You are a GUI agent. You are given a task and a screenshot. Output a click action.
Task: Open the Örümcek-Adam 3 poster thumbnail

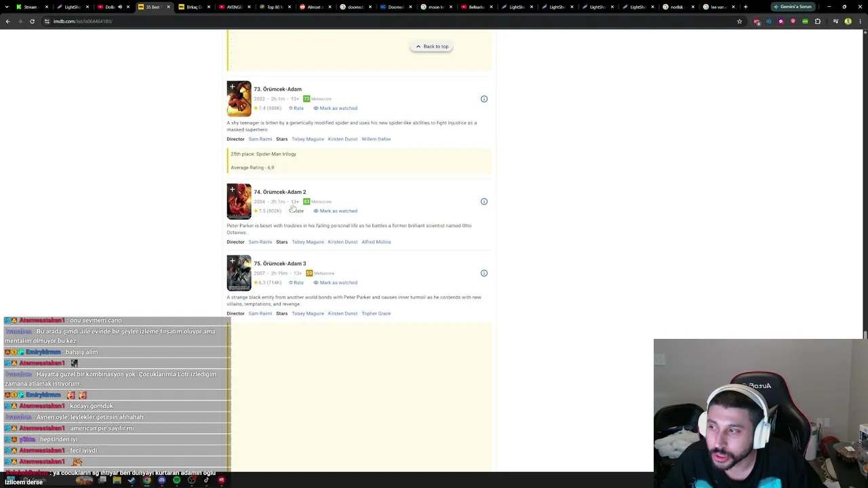click(239, 273)
